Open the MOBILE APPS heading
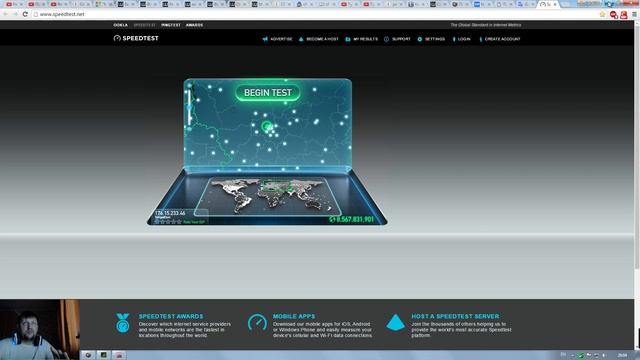Screen dimensions: 640x360 [294, 316]
